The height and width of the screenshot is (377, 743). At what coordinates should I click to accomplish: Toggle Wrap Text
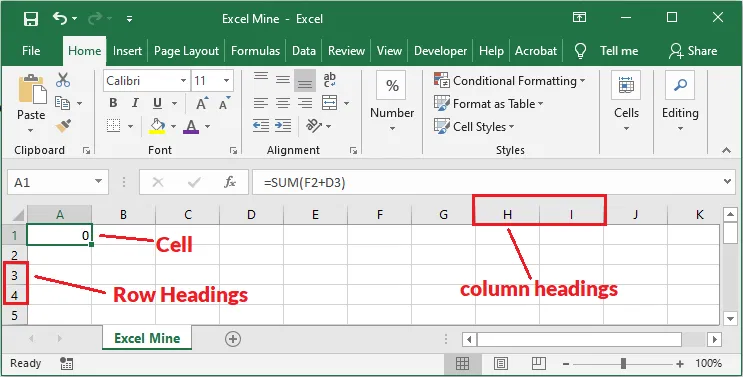(329, 80)
